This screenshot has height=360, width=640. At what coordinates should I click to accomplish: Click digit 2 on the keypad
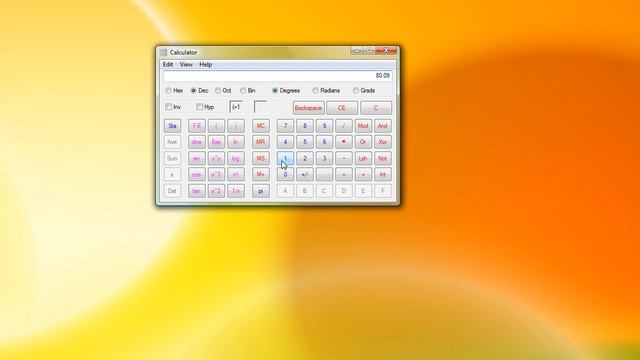[x=305, y=158]
